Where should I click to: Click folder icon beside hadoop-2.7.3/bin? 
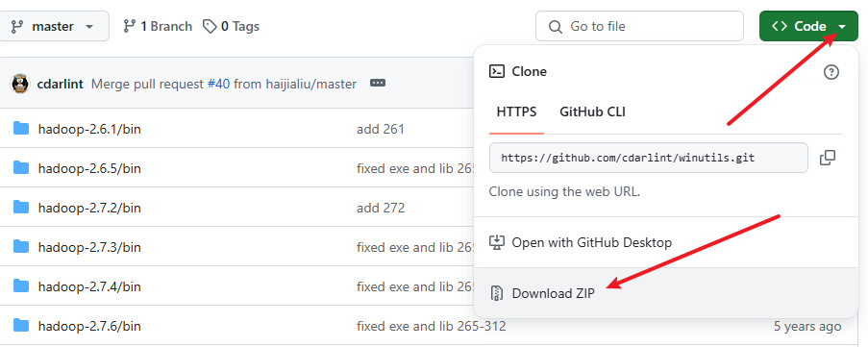click(21, 246)
